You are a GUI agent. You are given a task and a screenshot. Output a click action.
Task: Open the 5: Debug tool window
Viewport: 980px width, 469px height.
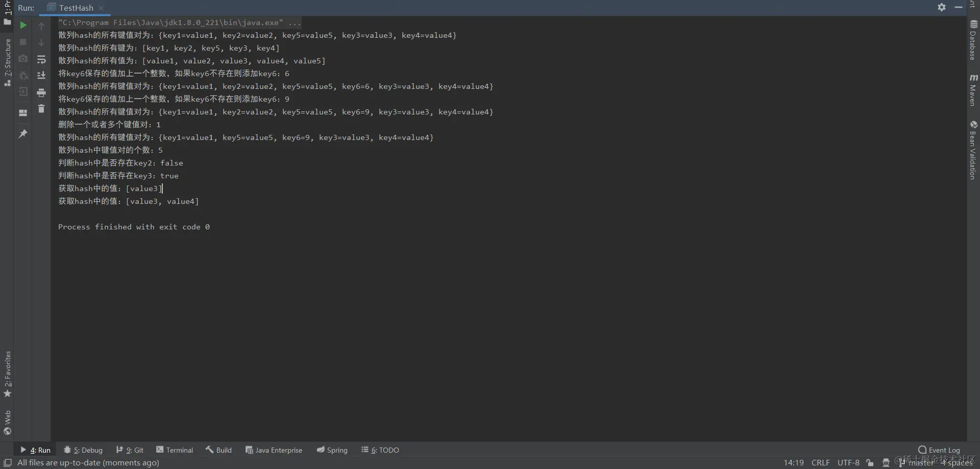83,450
